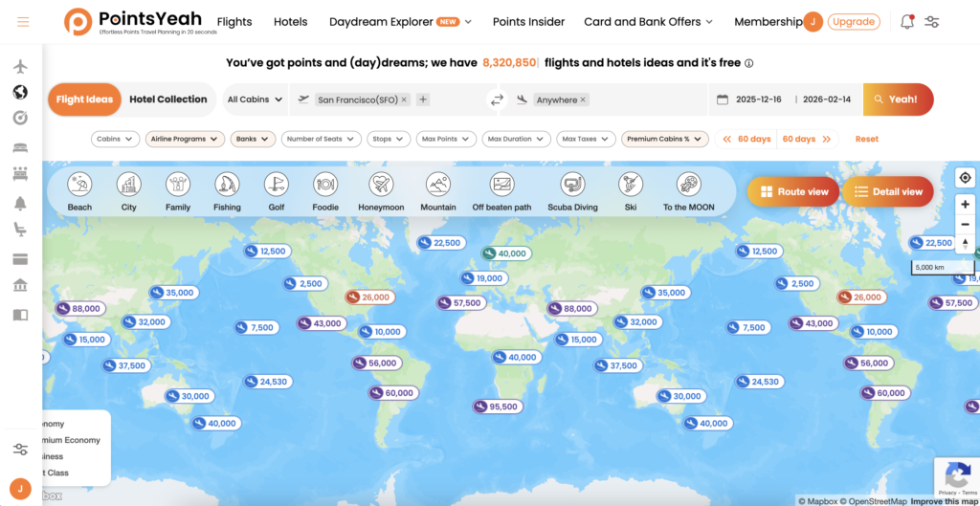
Task: Reset map compass orientation
Action: tap(965, 243)
